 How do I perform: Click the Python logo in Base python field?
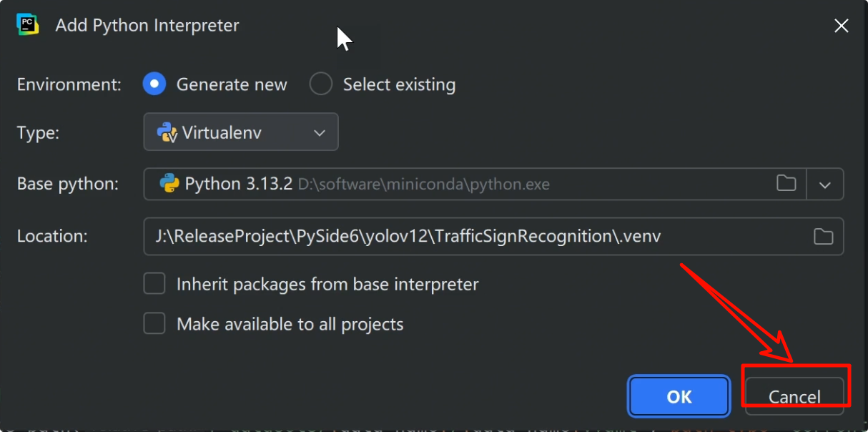tap(169, 184)
